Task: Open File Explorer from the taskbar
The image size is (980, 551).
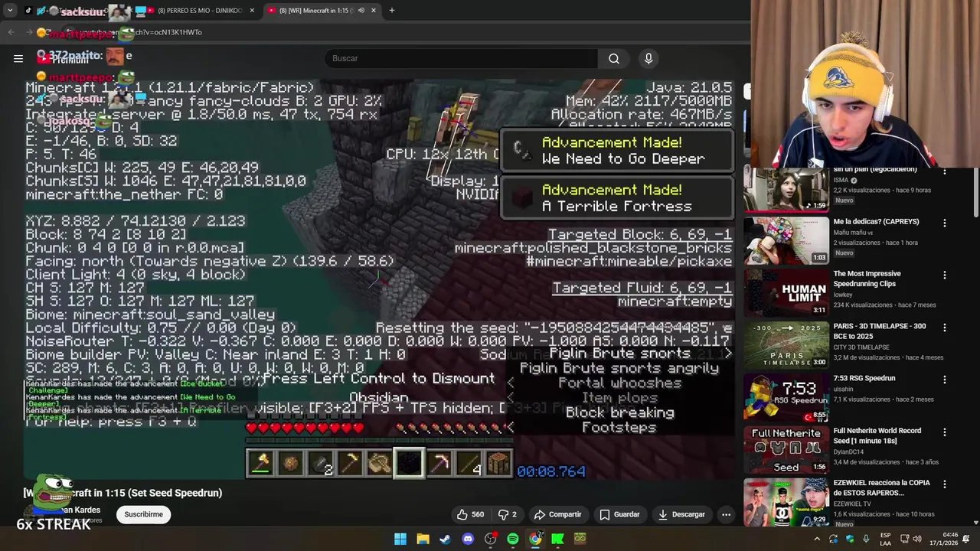Action: [x=423, y=539]
